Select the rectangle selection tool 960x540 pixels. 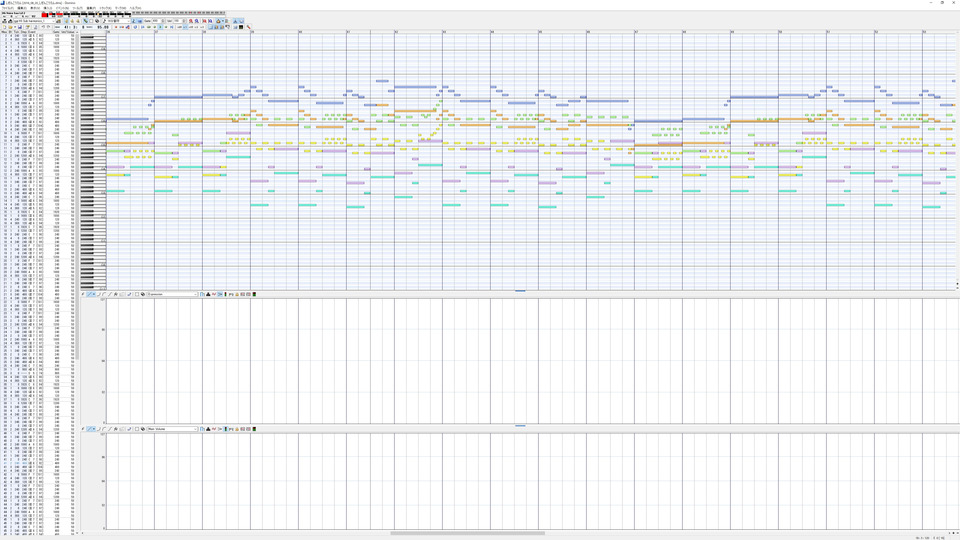point(91,21)
